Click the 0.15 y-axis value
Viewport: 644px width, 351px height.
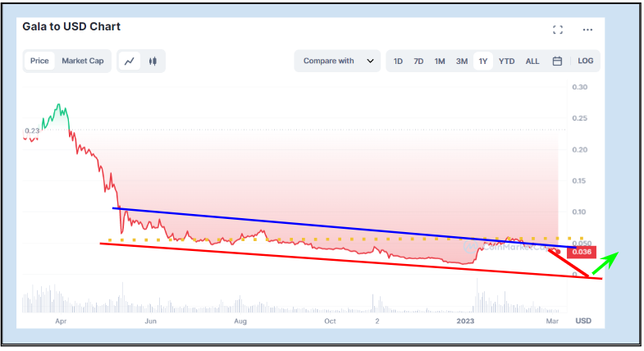coord(579,181)
